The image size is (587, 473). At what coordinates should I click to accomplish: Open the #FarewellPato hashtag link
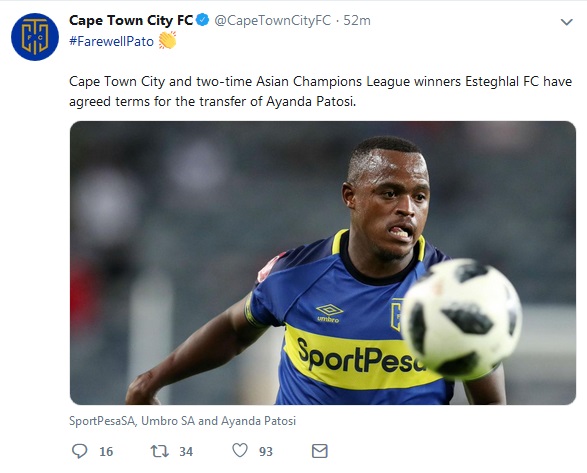[111, 41]
